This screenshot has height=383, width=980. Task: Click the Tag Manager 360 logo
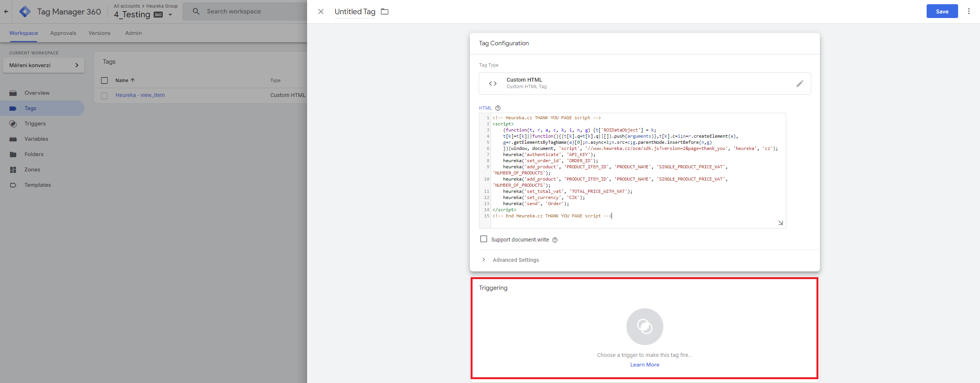click(x=25, y=12)
